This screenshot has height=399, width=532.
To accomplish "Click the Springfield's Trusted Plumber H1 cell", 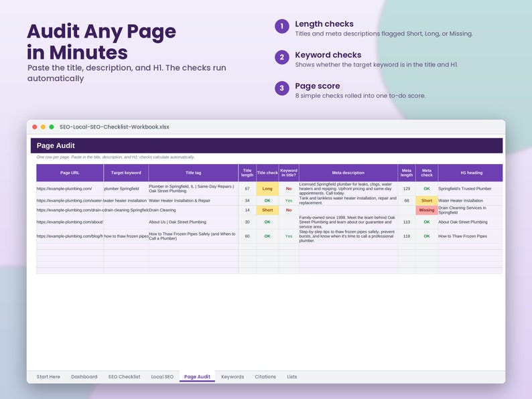I will 470,189.
